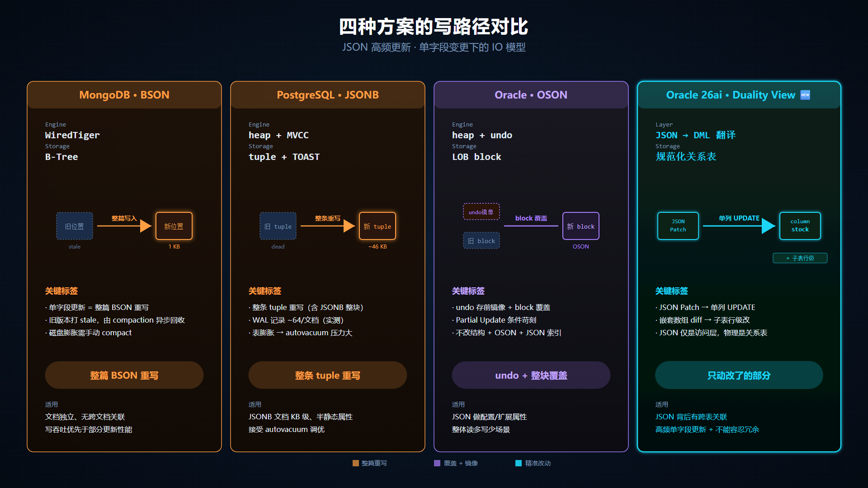The height and width of the screenshot is (488, 868).
Task: Click the tuple + TOAST storage value
Action: pyautogui.click(x=284, y=157)
